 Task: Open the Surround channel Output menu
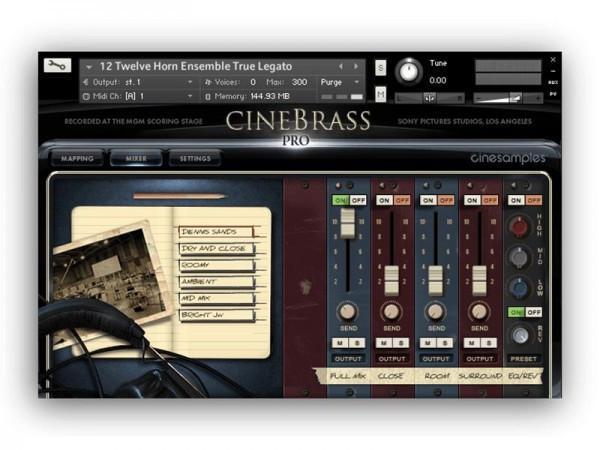(x=480, y=359)
